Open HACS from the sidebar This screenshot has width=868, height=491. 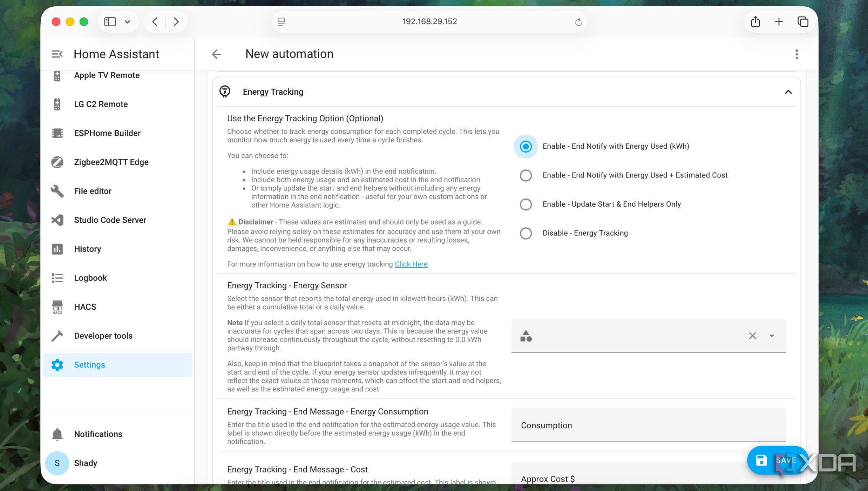click(x=118, y=307)
